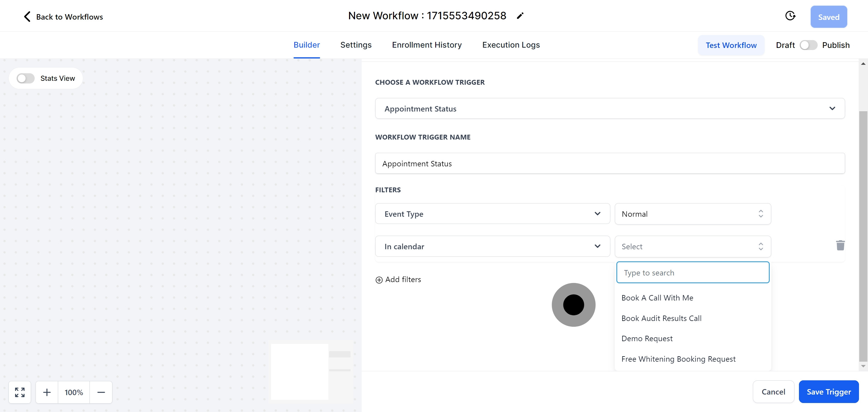Click the circled plus next to Add filters
868x412 pixels.
point(379,280)
